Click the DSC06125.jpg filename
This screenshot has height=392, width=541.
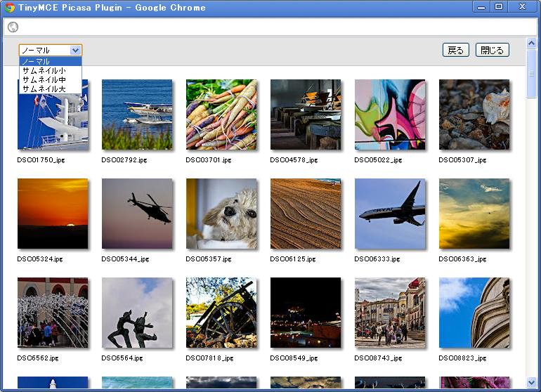click(293, 259)
